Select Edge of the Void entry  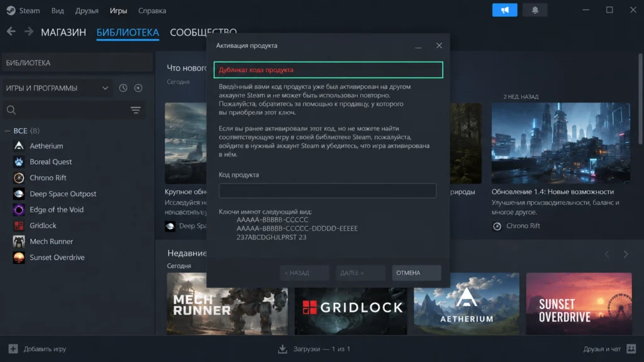(56, 210)
